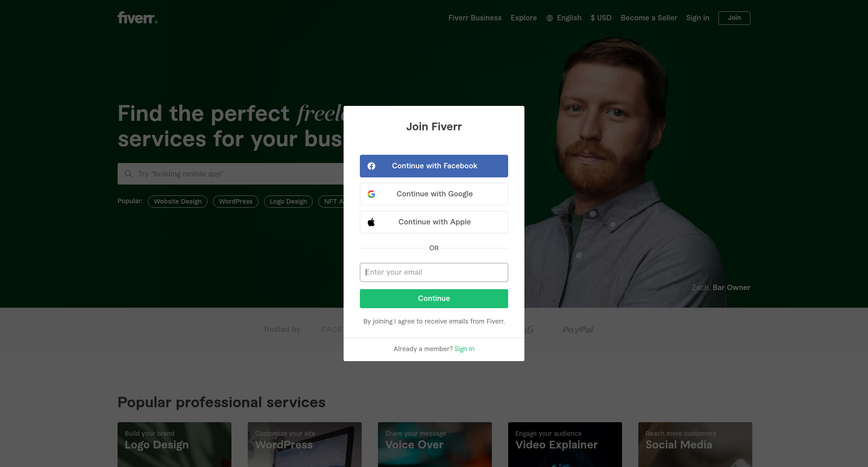The height and width of the screenshot is (467, 868).
Task: Click the Apple logo icon
Action: click(x=371, y=222)
